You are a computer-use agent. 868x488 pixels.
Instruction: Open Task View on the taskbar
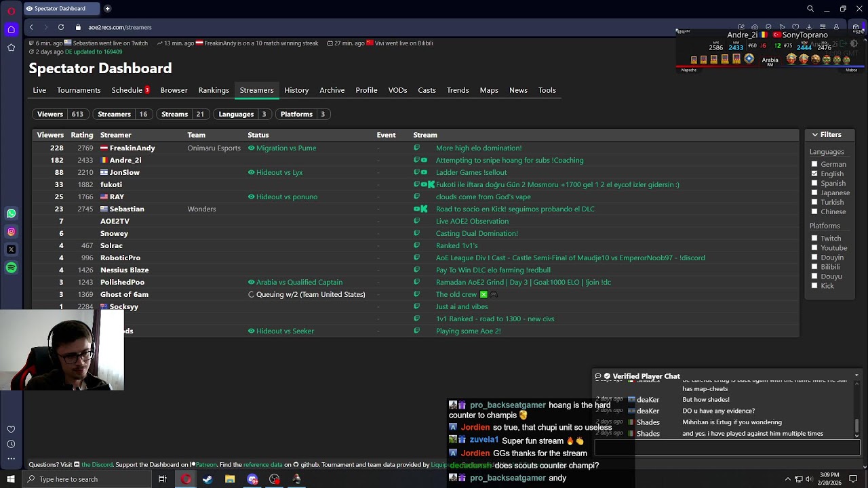[163, 479]
